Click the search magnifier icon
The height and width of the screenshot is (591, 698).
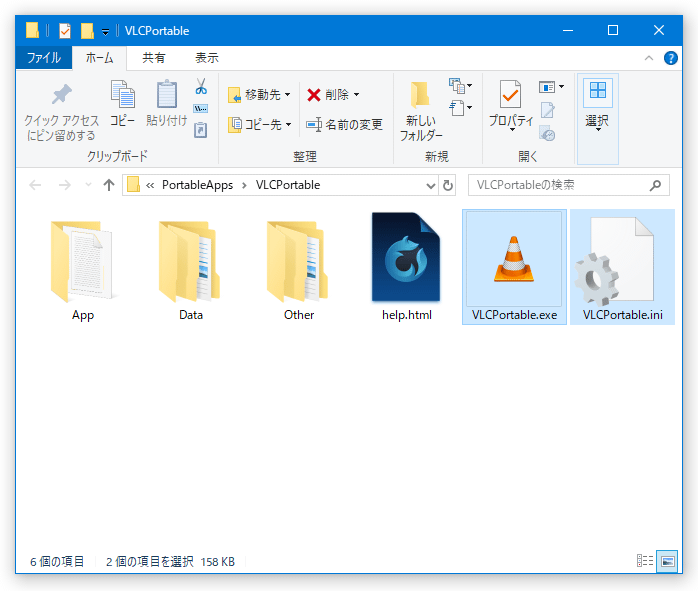pyautogui.click(x=655, y=185)
